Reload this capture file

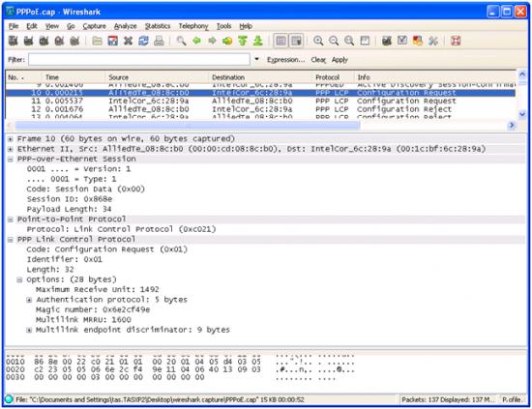pyautogui.click(x=143, y=41)
